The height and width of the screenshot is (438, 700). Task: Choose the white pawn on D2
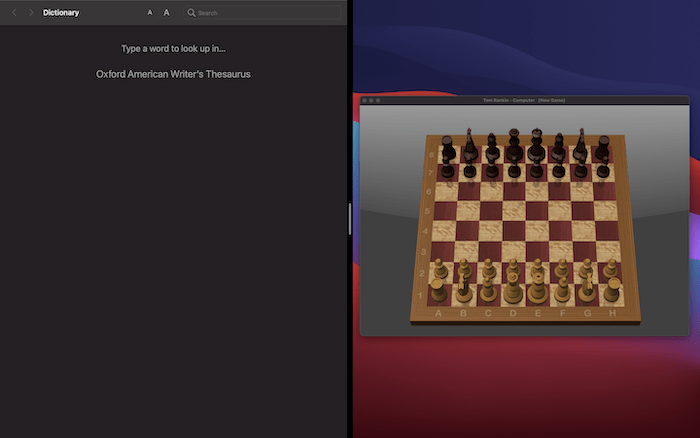click(x=513, y=270)
